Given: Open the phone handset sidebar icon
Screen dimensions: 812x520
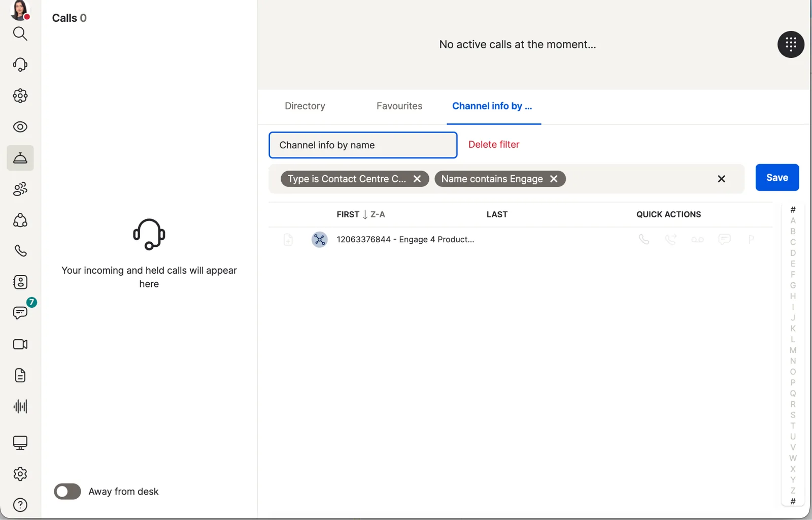Looking at the screenshot, I should coord(20,251).
